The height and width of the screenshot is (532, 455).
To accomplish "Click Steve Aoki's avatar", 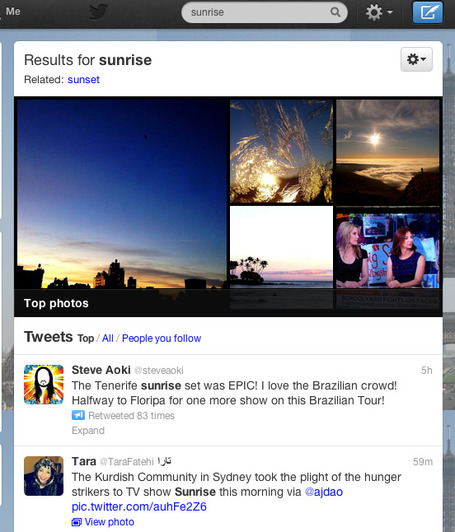I will point(44,384).
